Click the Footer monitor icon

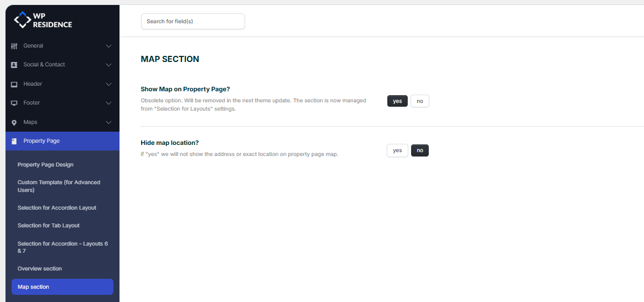14,103
